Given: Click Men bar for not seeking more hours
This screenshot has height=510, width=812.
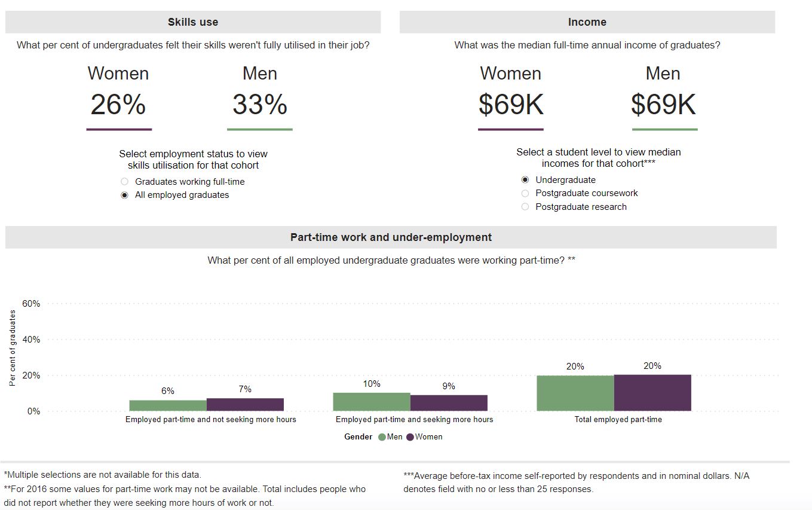Looking at the screenshot, I should click(168, 405).
